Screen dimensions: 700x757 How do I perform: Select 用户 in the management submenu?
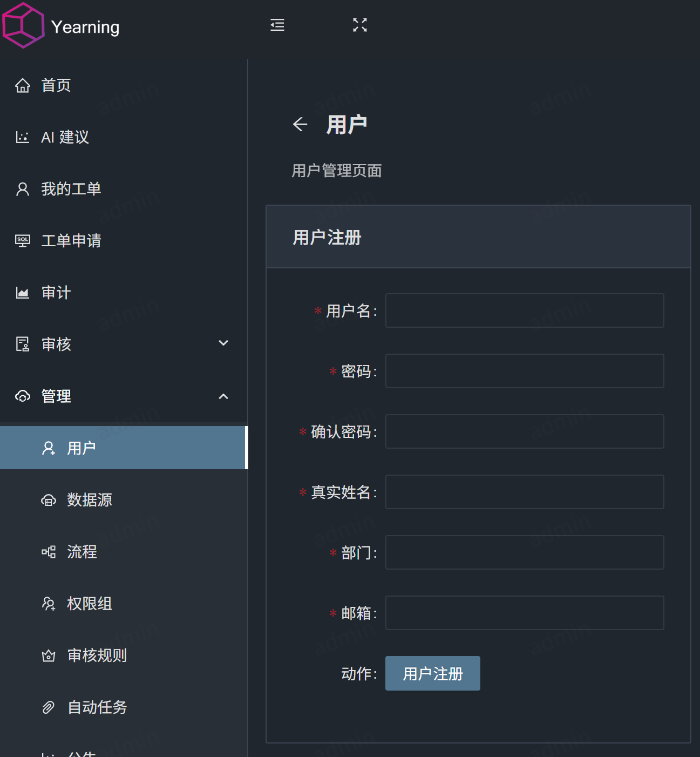point(81,448)
